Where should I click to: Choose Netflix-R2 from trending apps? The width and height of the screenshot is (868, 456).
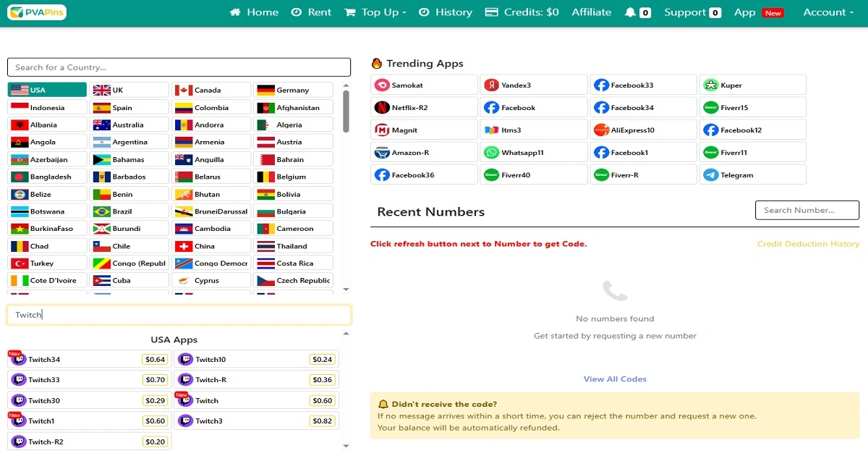[424, 108]
